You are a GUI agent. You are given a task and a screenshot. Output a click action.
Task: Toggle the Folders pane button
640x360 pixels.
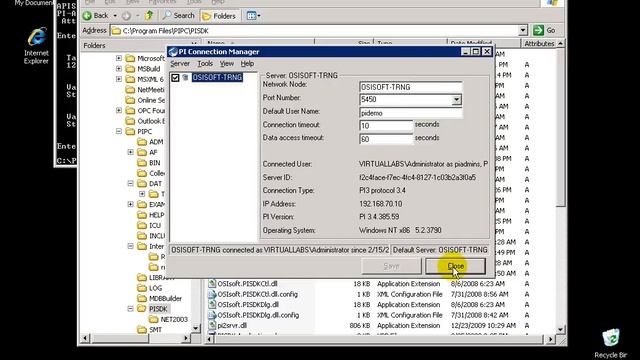point(220,16)
